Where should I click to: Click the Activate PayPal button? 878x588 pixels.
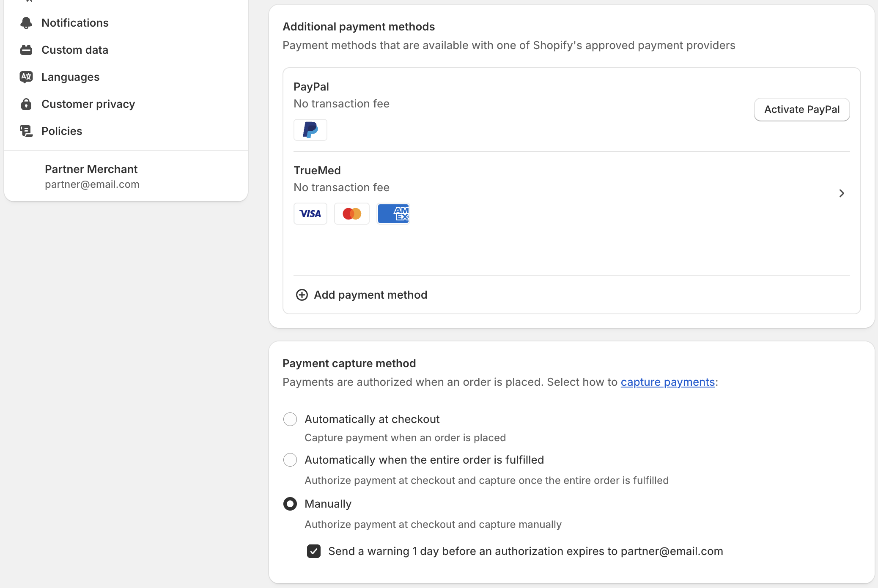pos(801,109)
